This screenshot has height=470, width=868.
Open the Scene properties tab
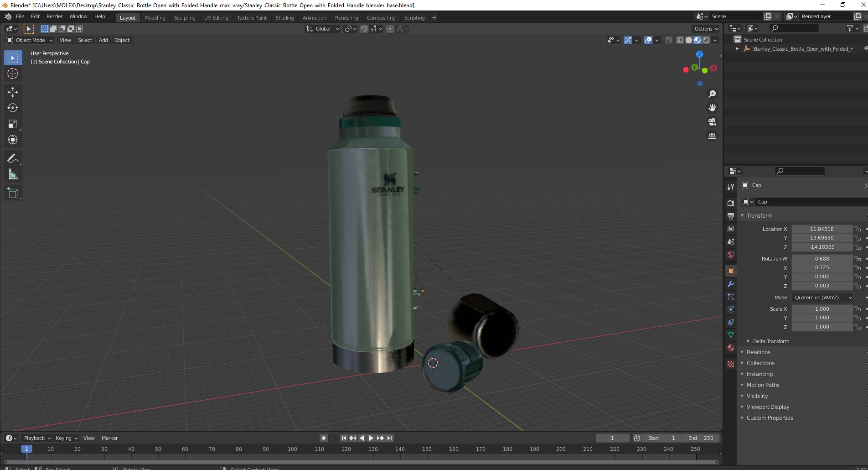[x=731, y=241]
